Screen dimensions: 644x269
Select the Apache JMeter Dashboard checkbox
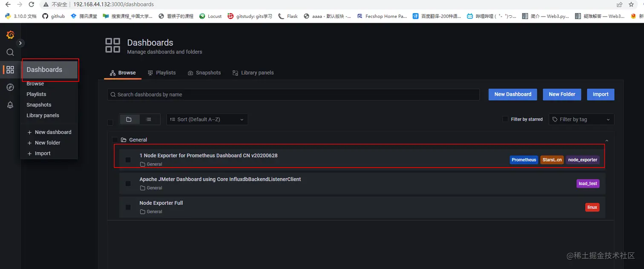128,183
